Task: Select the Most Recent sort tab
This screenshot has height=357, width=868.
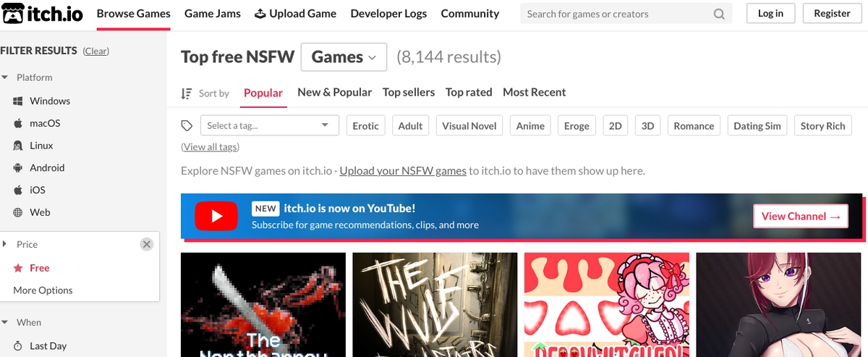Action: (x=535, y=92)
